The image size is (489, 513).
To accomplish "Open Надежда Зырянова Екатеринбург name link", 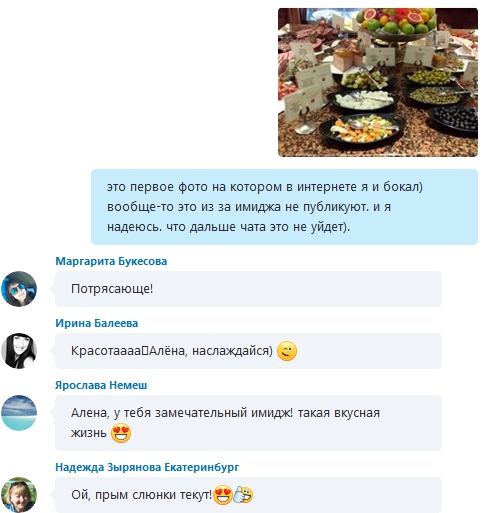I will [x=147, y=467].
